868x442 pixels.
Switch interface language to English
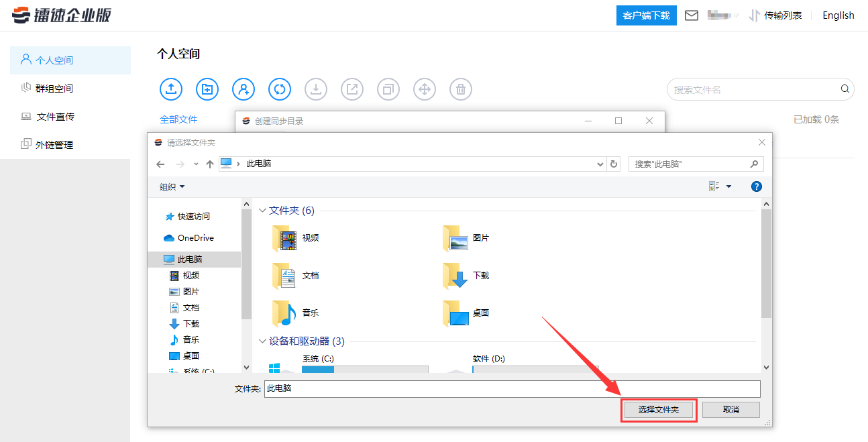click(x=838, y=15)
